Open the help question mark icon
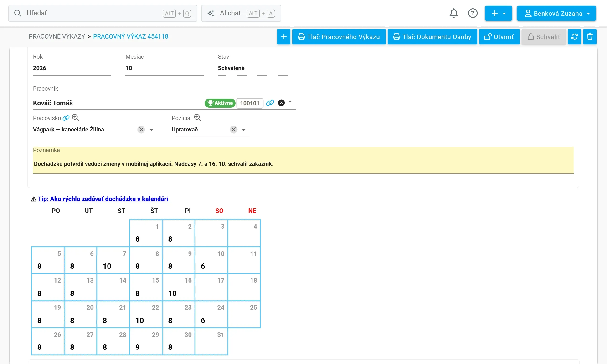 tap(473, 13)
